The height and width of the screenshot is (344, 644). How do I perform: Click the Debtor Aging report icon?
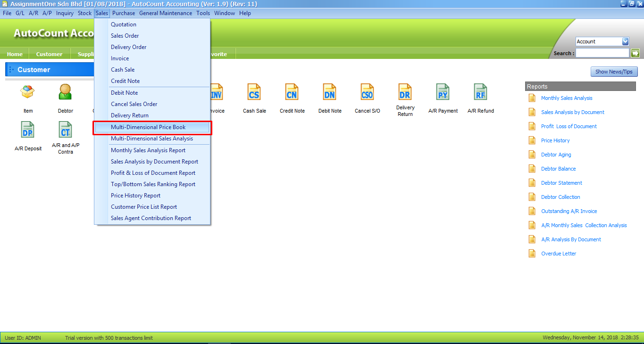pos(532,155)
